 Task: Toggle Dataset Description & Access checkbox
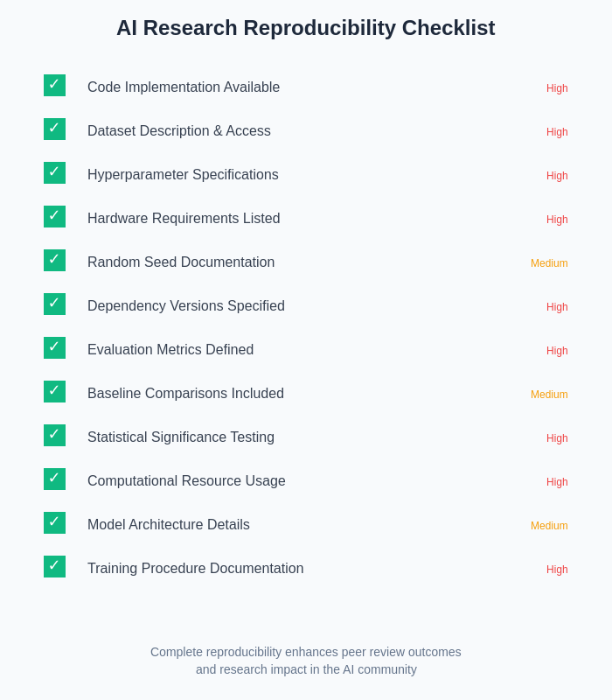[54, 129]
